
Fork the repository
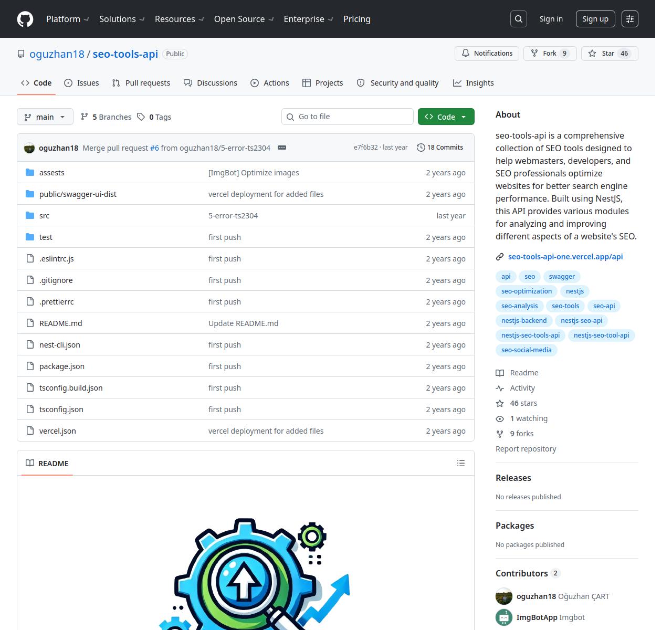pyautogui.click(x=550, y=54)
